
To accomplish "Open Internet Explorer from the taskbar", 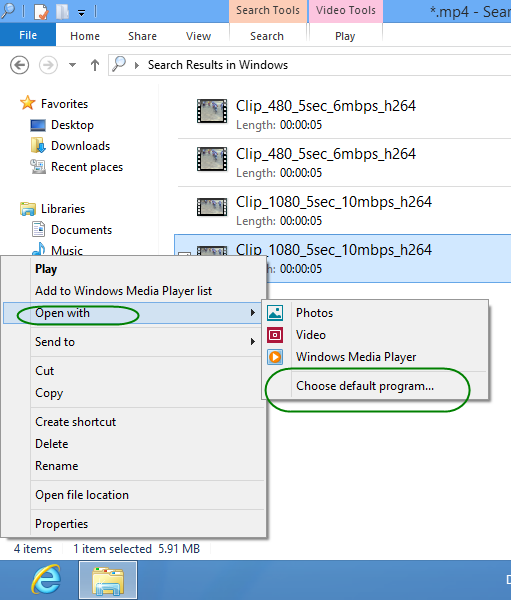I will point(46,580).
